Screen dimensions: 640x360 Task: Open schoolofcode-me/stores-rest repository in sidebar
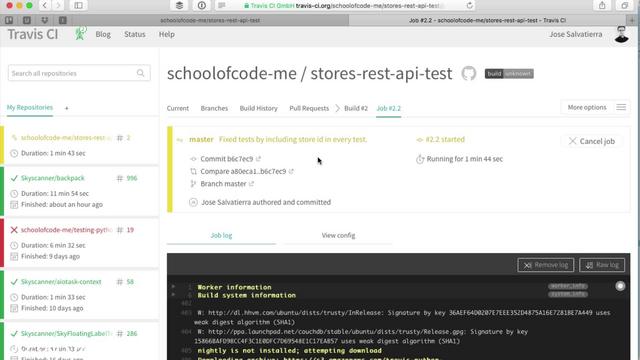[x=65, y=138]
